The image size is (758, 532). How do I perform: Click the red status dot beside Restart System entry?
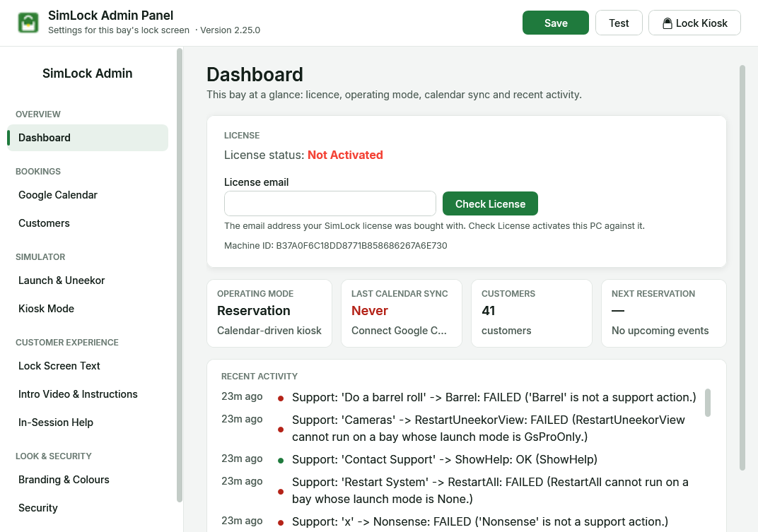[x=281, y=492]
